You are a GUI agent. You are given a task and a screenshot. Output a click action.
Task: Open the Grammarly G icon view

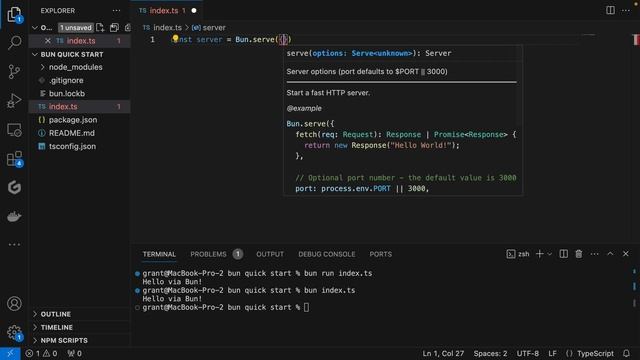coord(14,187)
